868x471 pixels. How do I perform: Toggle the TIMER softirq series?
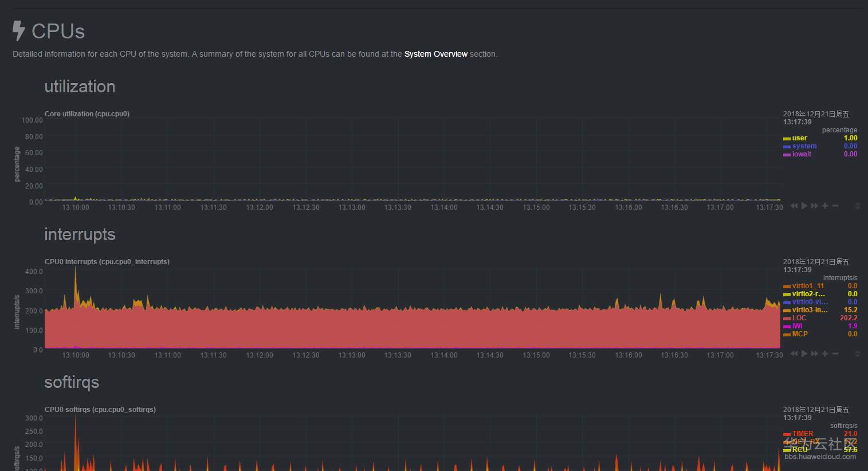(x=803, y=434)
